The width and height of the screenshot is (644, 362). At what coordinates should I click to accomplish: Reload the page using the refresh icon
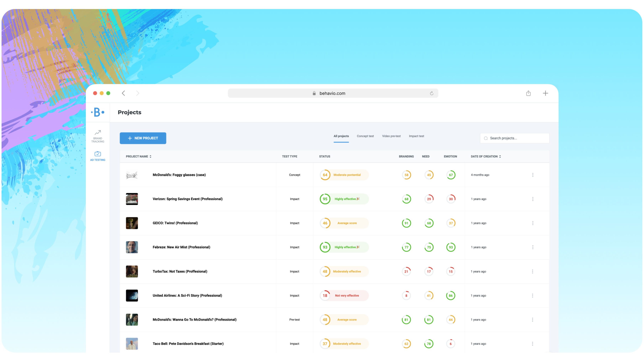pyautogui.click(x=432, y=93)
